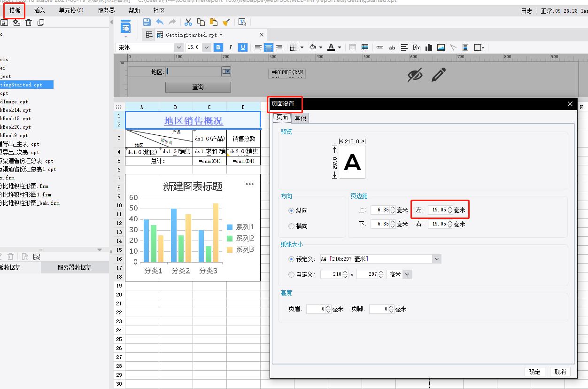Expand the fill color bucket dropdown arrow
This screenshot has width=588, height=389.
[x=321, y=47]
